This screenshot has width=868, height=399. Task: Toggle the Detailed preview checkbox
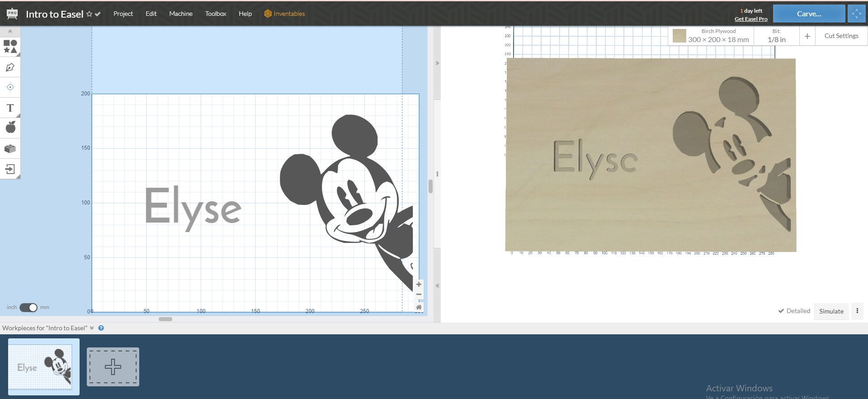click(x=794, y=311)
